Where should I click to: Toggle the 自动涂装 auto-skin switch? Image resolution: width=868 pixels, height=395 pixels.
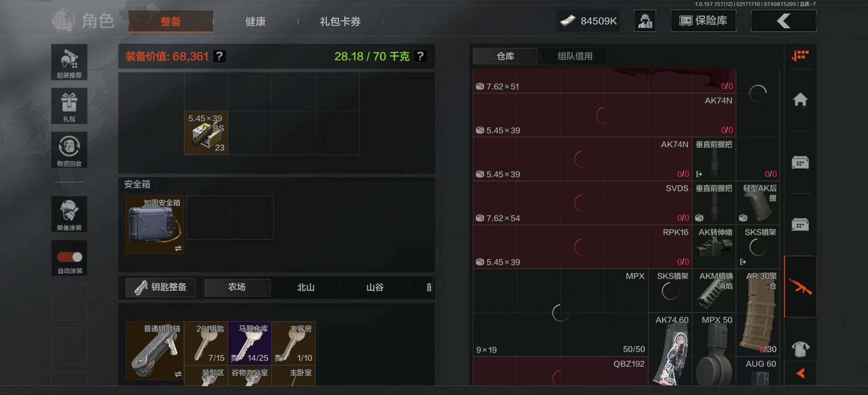coord(70,257)
